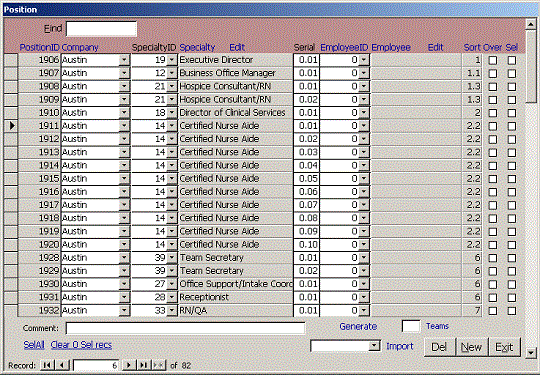
Task: Check Over box for position 1931
Action: [x=493, y=298]
